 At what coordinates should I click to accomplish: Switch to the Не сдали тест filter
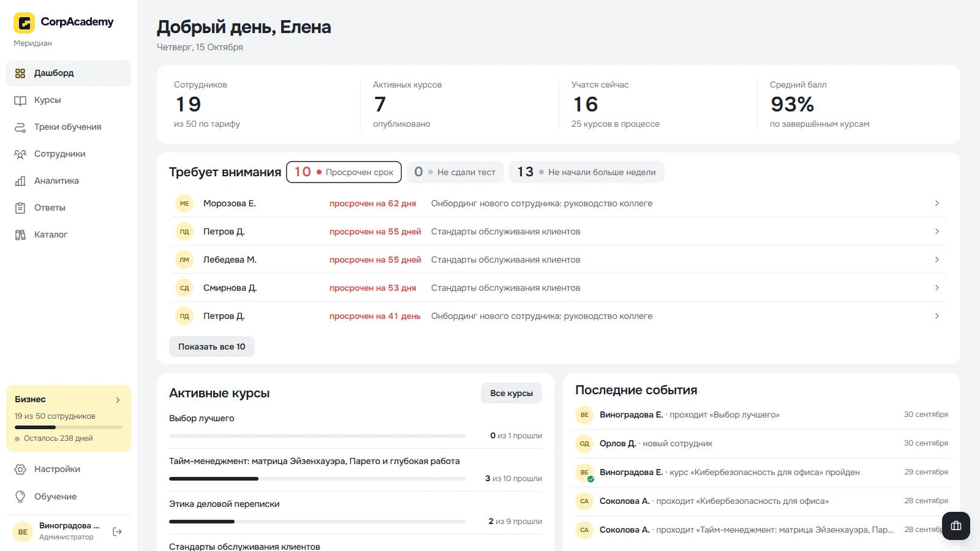[455, 172]
